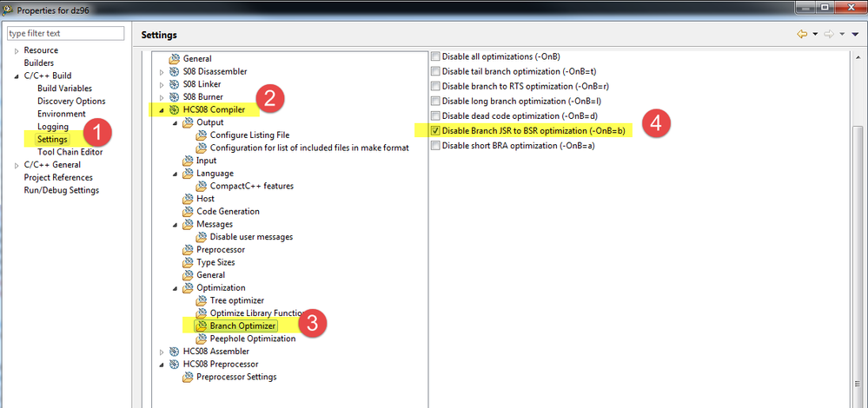Collapse the Output tree node
This screenshot has width=868, height=408.
tap(176, 122)
